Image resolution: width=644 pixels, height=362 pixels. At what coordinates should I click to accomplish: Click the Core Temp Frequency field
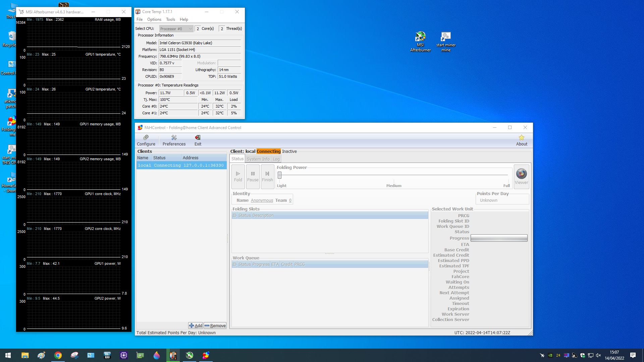click(x=200, y=56)
